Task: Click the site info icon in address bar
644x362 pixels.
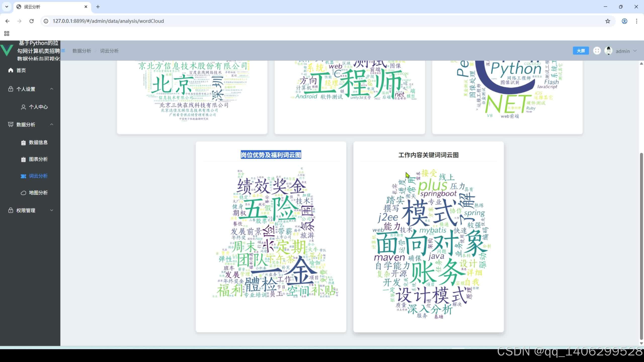Action: coord(46,21)
